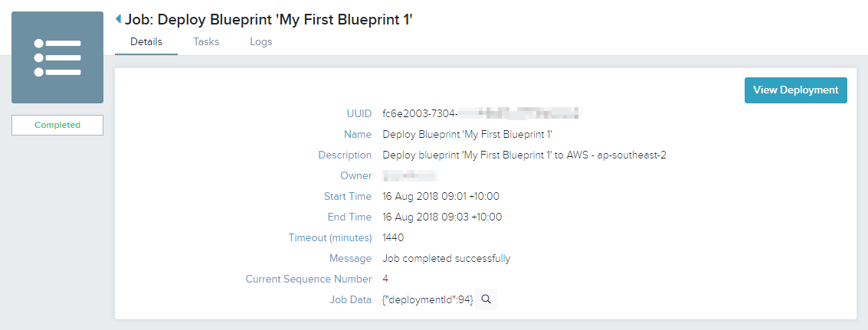The height and width of the screenshot is (330, 868).
Task: Click the 'Job completed successfully' message
Action: point(446,259)
